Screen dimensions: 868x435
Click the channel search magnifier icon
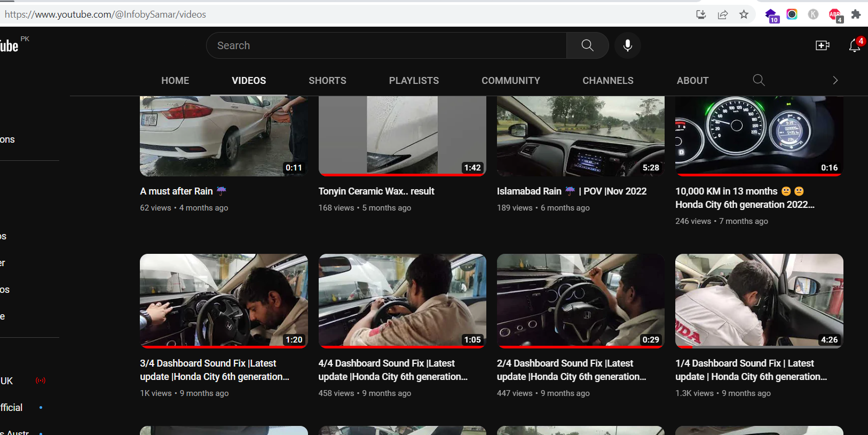coord(759,80)
